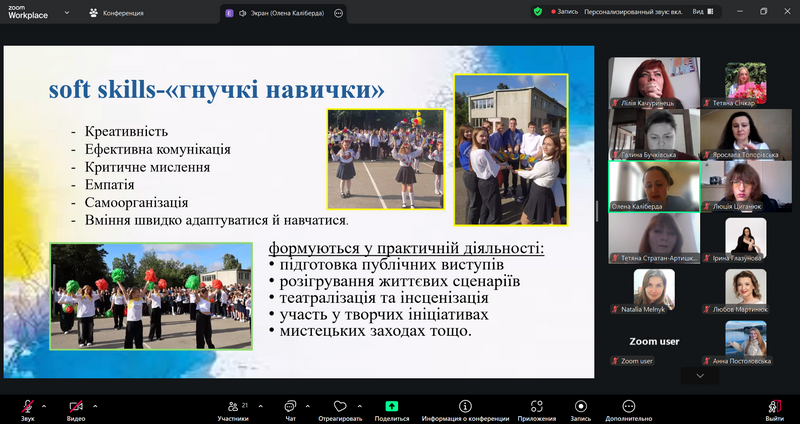
Task: Open the Приложения apps icon
Action: point(537,406)
